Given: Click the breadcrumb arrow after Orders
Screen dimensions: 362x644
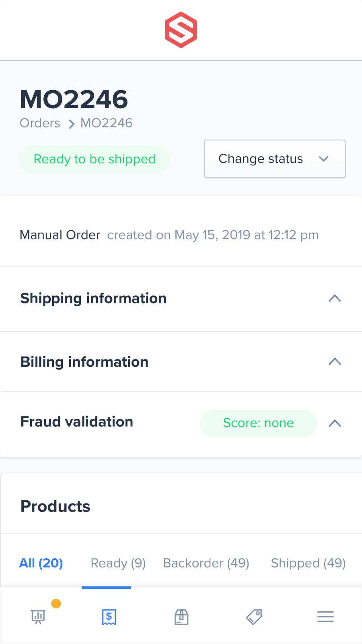Looking at the screenshot, I should click(72, 124).
